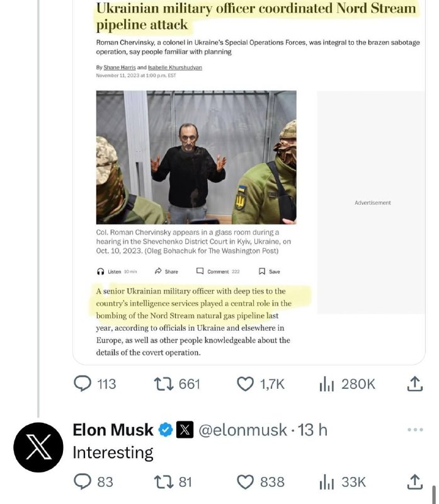
Task: Open the three-dot menu on Musk's tweet
Action: tap(415, 430)
